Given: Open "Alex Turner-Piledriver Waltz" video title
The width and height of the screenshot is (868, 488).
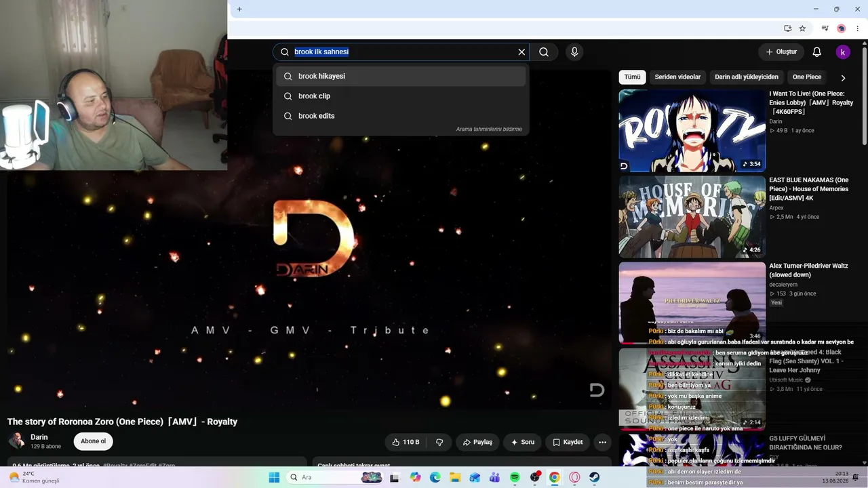Looking at the screenshot, I should pos(809,270).
